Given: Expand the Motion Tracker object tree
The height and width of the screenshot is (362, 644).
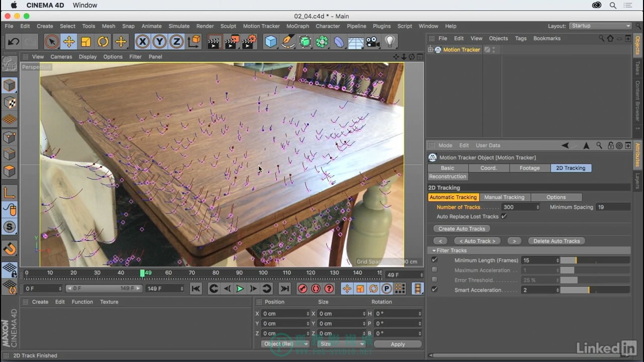Looking at the screenshot, I should coord(431,50).
